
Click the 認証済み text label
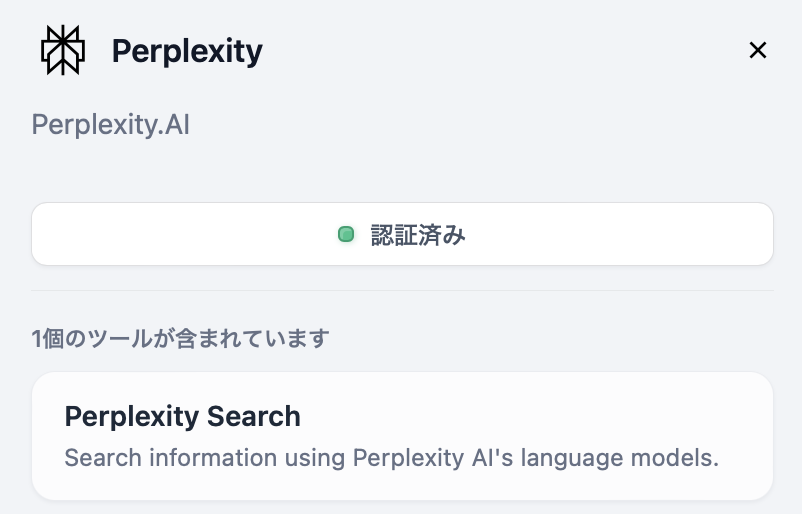click(x=418, y=235)
